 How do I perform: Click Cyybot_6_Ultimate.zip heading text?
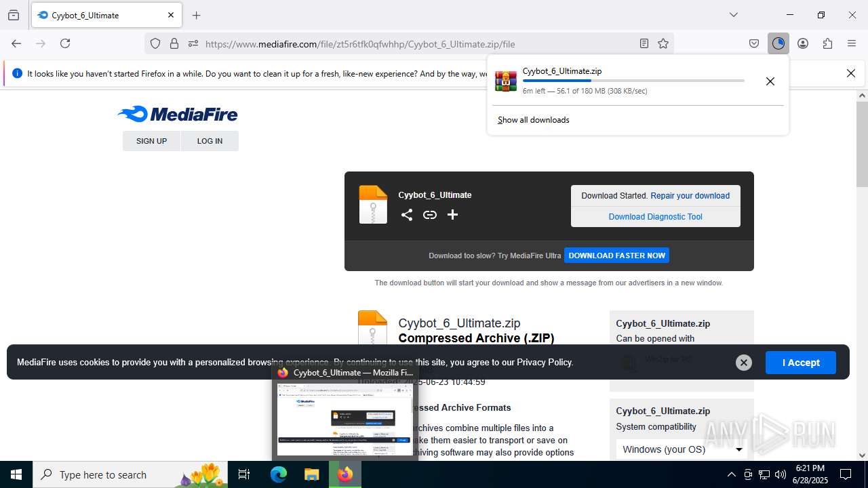459,323
